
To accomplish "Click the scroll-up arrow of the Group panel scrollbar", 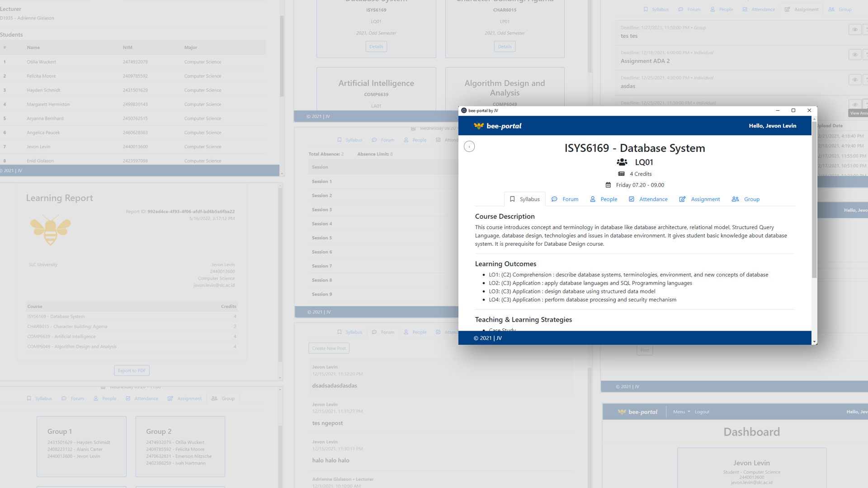I will pyautogui.click(x=280, y=389).
